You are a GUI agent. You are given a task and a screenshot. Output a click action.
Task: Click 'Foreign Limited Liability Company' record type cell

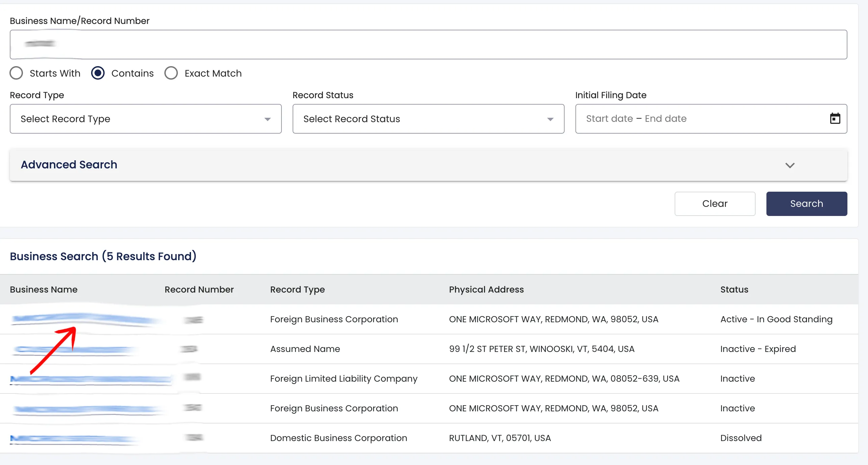344,379
